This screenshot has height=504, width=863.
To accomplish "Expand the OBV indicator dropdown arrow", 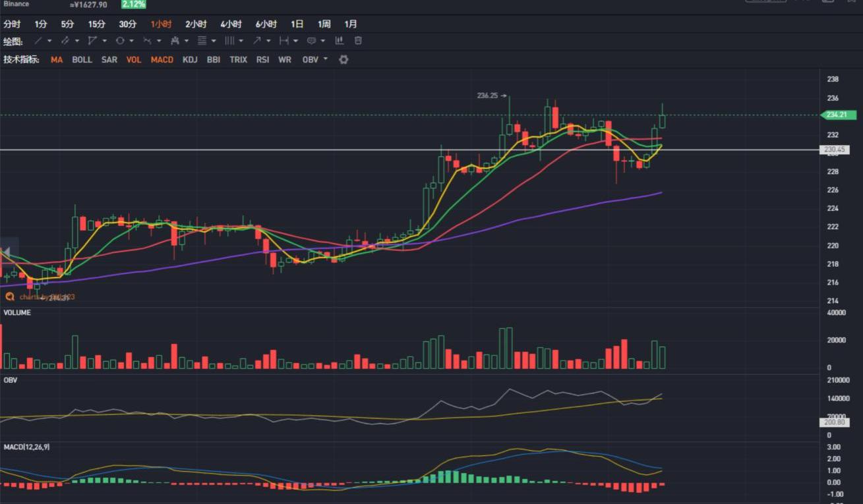I will tap(325, 60).
